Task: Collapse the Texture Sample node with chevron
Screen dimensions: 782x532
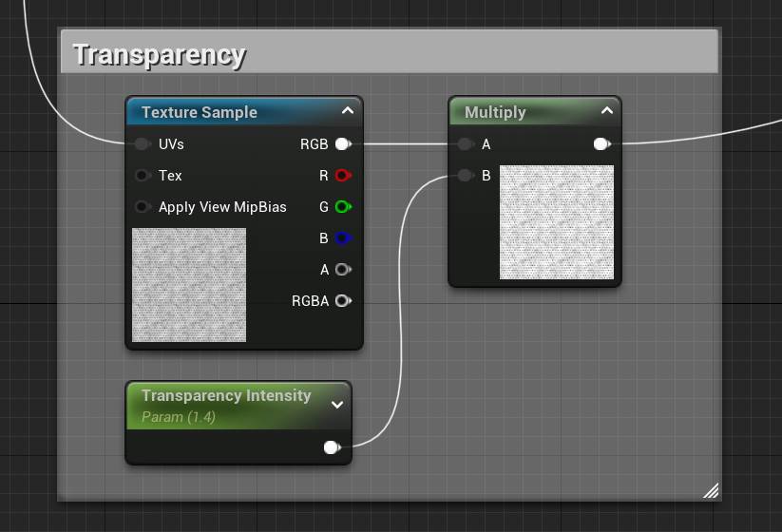Action: pyautogui.click(x=348, y=111)
